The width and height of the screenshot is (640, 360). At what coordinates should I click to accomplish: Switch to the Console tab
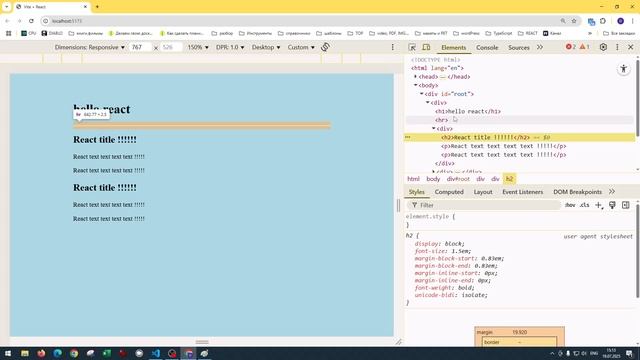coord(487,48)
